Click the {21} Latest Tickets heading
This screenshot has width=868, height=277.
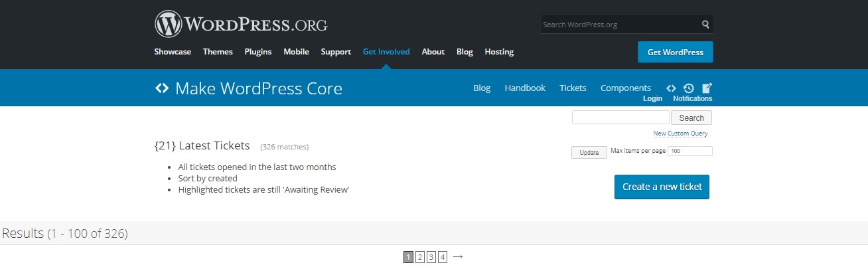[x=202, y=145]
